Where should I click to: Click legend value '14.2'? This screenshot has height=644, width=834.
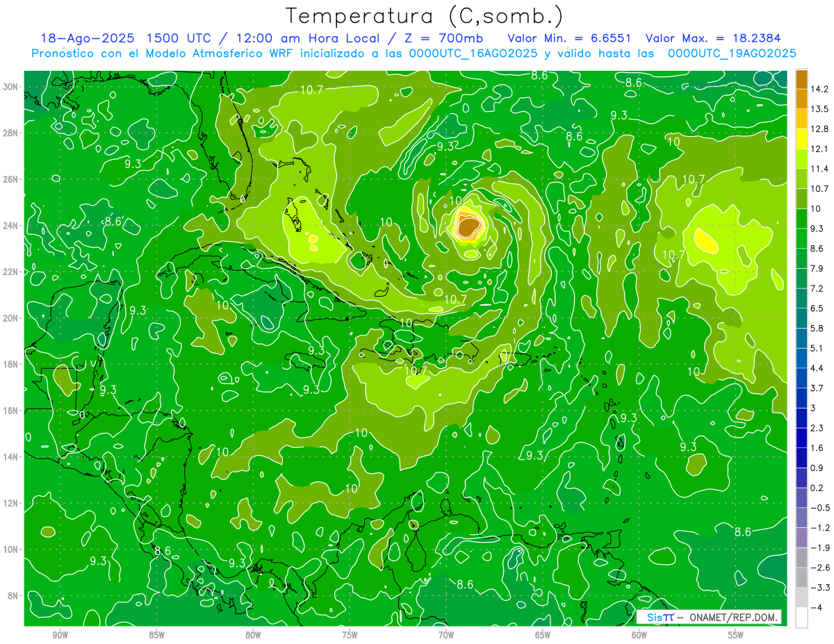[x=819, y=89]
